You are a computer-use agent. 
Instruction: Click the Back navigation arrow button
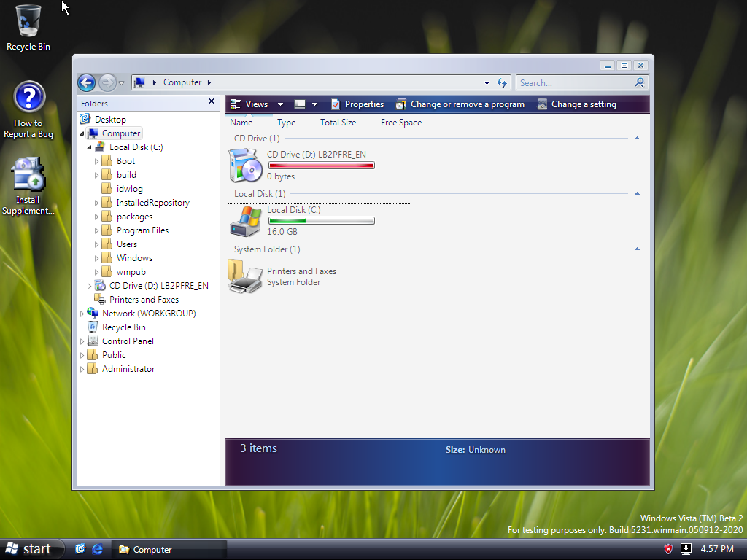tap(86, 82)
